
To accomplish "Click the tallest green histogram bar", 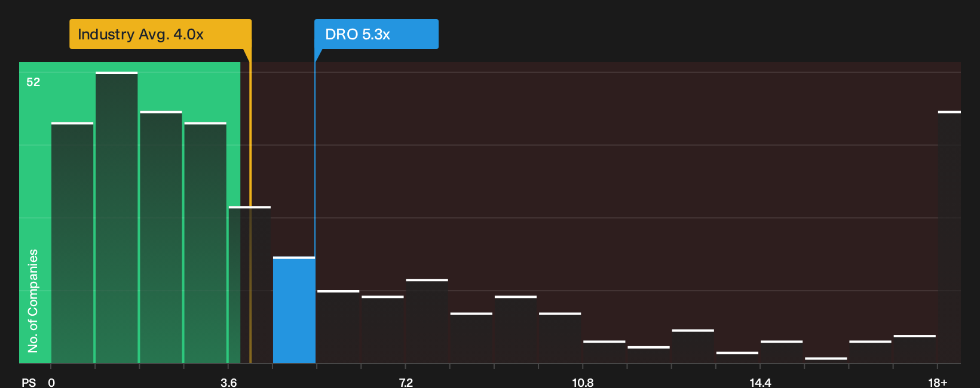I will (x=117, y=217).
